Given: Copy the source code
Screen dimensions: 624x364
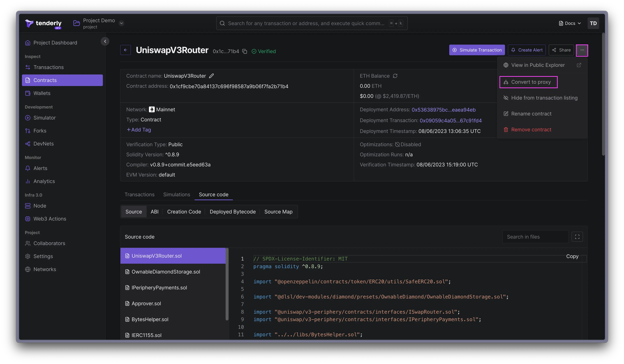Looking at the screenshot, I should [572, 256].
